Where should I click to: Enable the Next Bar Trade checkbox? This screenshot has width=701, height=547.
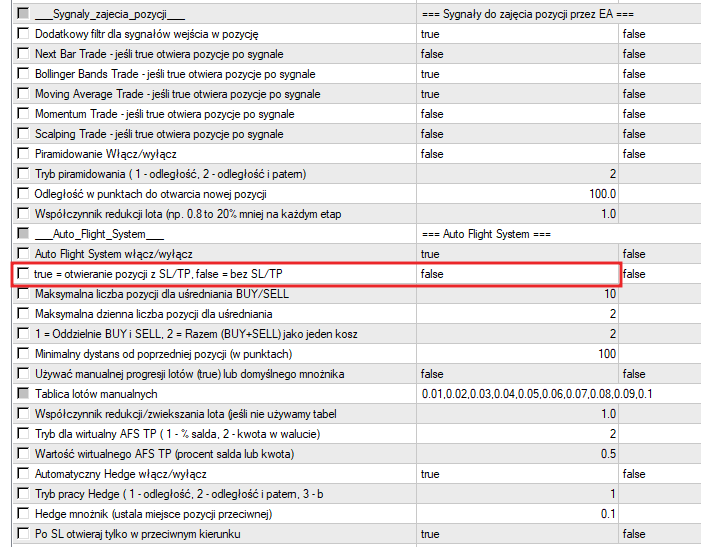coord(24,54)
